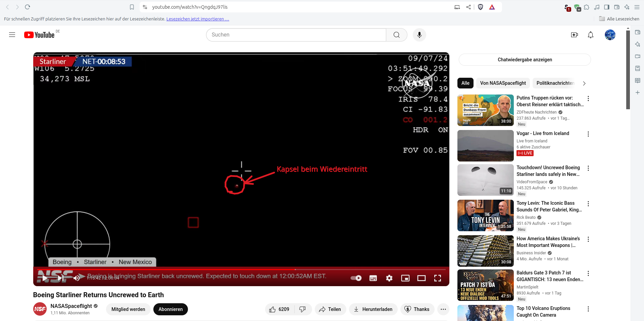Image resolution: width=644 pixels, height=321 pixels.
Task: Select the Von NASASpaceflight chip
Action: pos(503,83)
